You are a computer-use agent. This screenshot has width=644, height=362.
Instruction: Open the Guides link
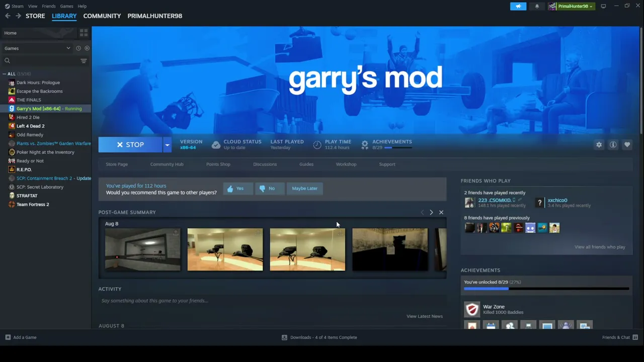click(x=306, y=164)
